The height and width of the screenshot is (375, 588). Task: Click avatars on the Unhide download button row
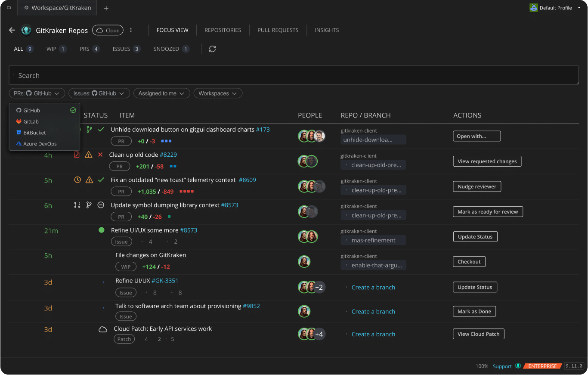click(x=312, y=136)
